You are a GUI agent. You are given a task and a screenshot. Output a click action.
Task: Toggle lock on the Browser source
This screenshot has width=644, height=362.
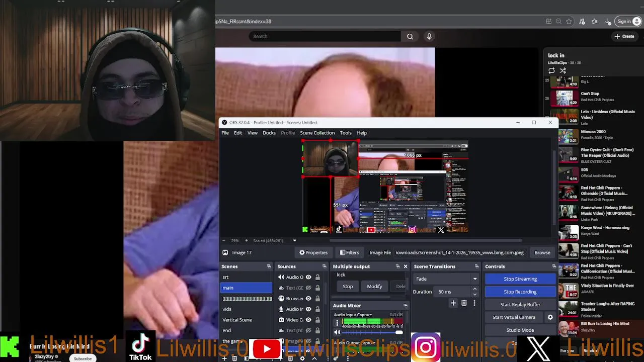pyautogui.click(x=317, y=298)
